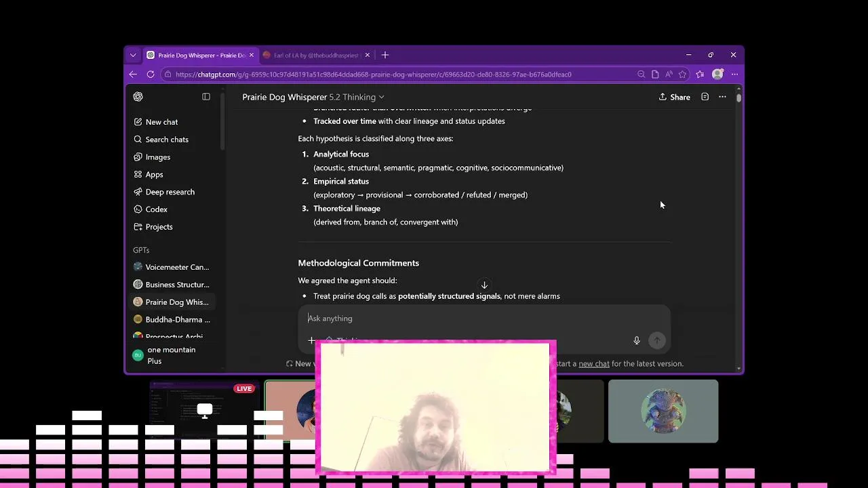Image resolution: width=868 pixels, height=488 pixels.
Task: Open Deep research
Action: click(171, 192)
